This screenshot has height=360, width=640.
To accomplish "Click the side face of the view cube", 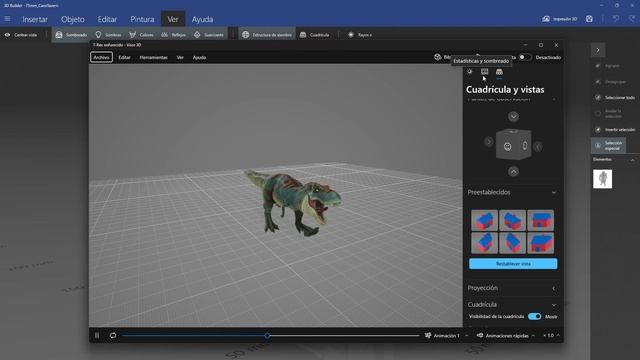I will pos(525,145).
